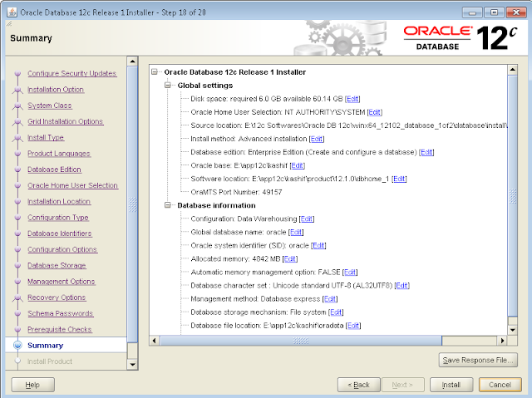Viewport: 532px width, 398px height.
Task: Open the Database Edition step
Action: 54,170
